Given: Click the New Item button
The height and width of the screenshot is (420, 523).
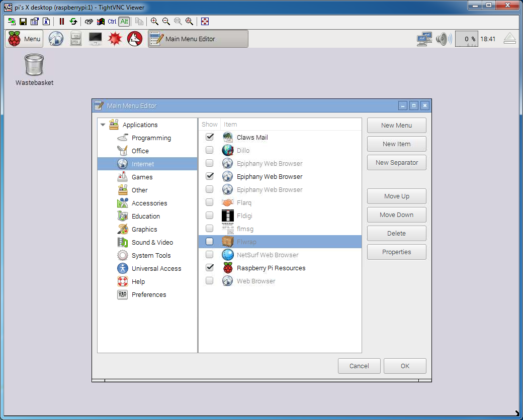Looking at the screenshot, I should click(397, 144).
